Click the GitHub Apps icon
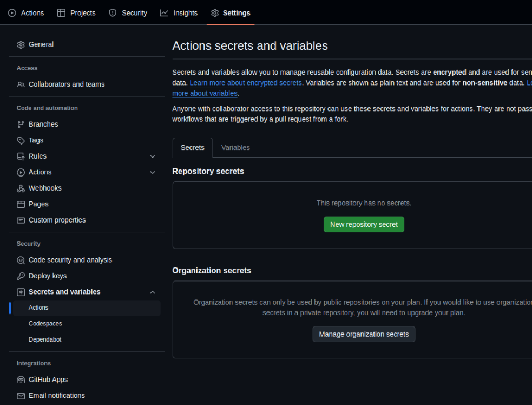 tap(21, 380)
